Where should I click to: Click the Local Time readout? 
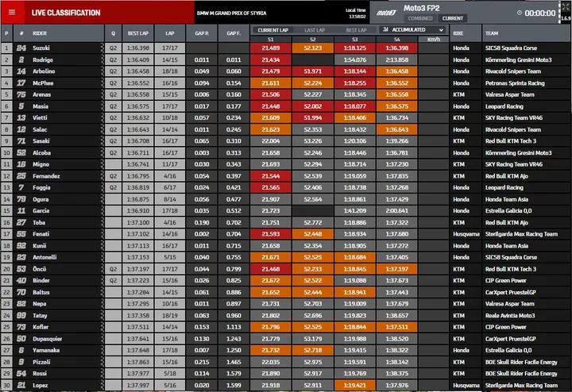point(356,13)
